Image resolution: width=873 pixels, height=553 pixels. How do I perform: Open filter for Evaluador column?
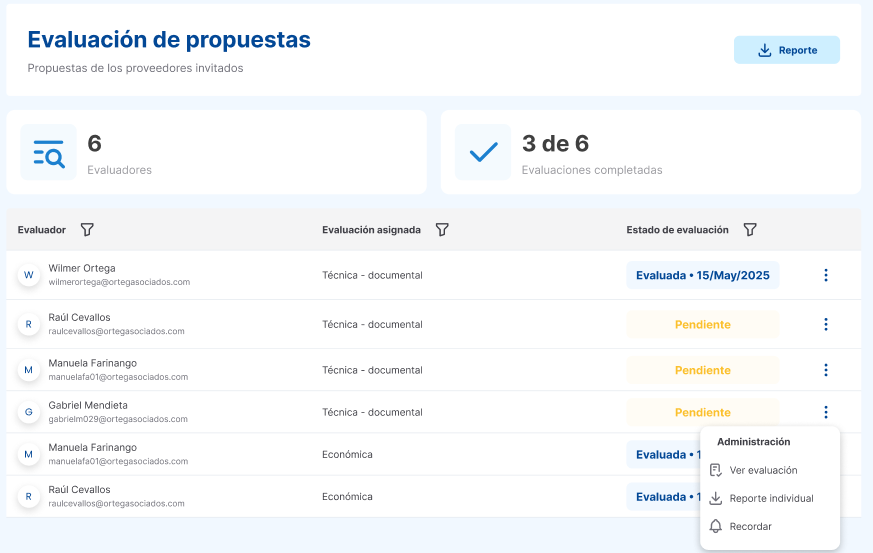(87, 230)
